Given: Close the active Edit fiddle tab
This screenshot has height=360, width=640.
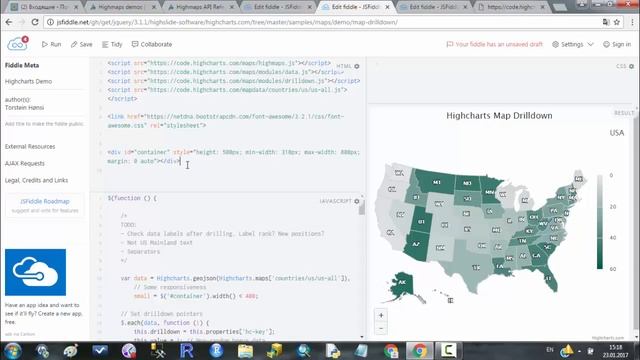Looking at the screenshot, I should (387, 7).
